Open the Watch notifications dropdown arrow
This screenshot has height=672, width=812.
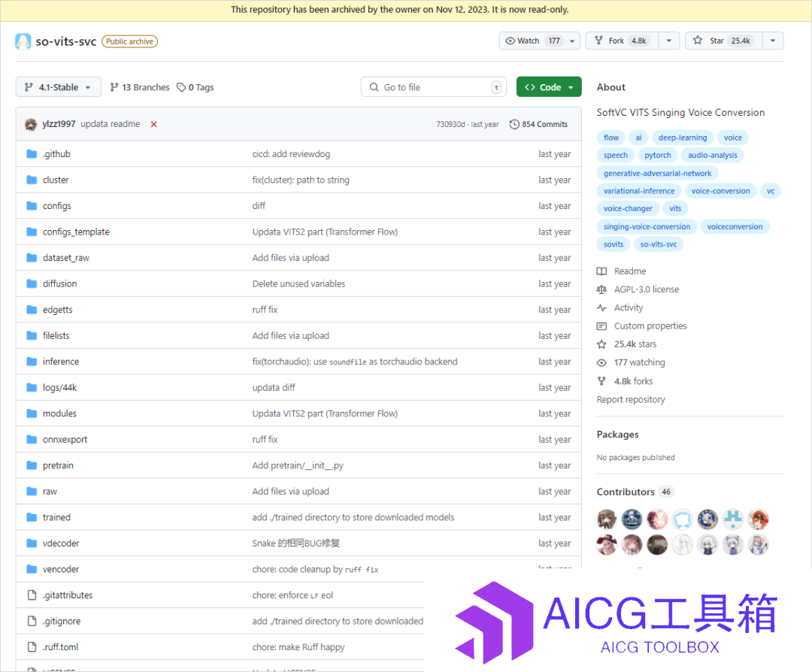tap(572, 41)
